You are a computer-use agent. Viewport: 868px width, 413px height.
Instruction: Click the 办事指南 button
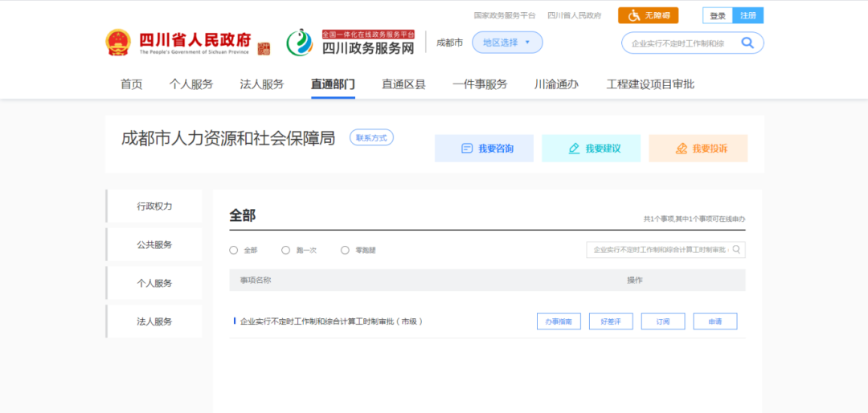559,321
